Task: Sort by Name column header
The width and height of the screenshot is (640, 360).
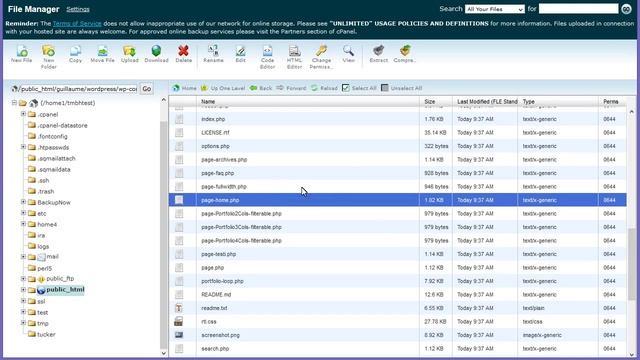Action: (x=308, y=102)
